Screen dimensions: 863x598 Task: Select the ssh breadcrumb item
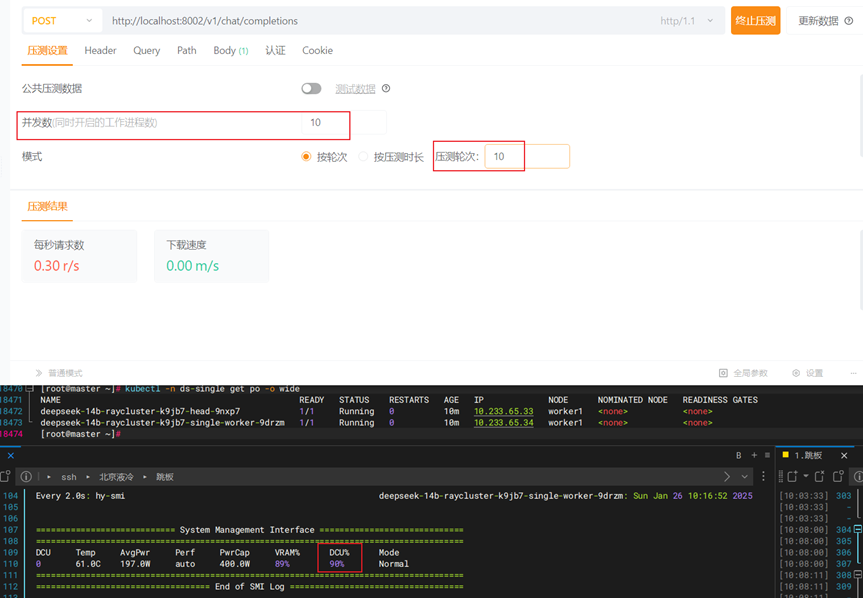[69, 477]
